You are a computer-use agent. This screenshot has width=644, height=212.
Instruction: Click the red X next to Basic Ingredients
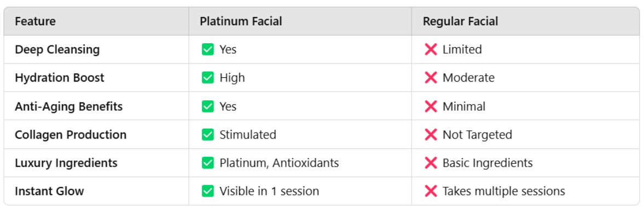pyautogui.click(x=431, y=163)
